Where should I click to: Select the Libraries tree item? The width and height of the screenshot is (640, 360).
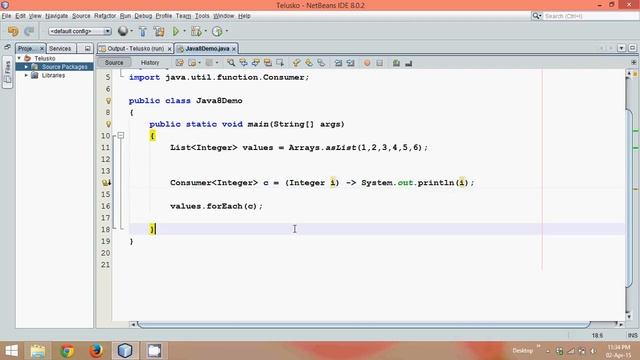53,76
